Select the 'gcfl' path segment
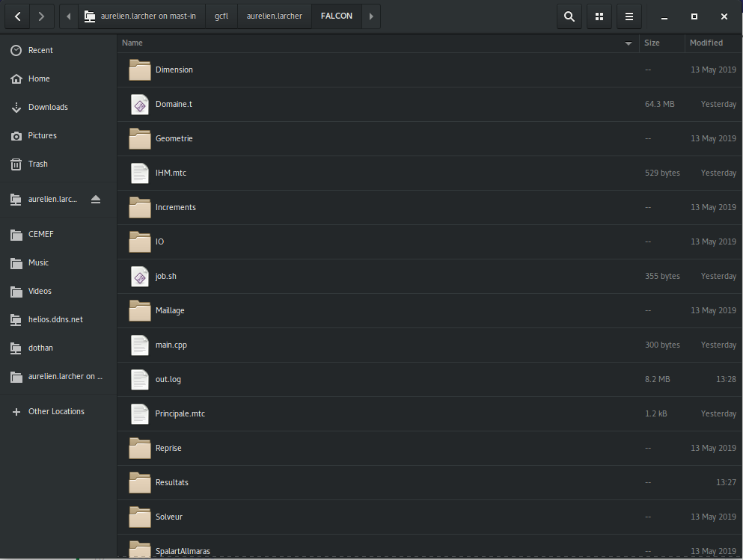 point(221,16)
